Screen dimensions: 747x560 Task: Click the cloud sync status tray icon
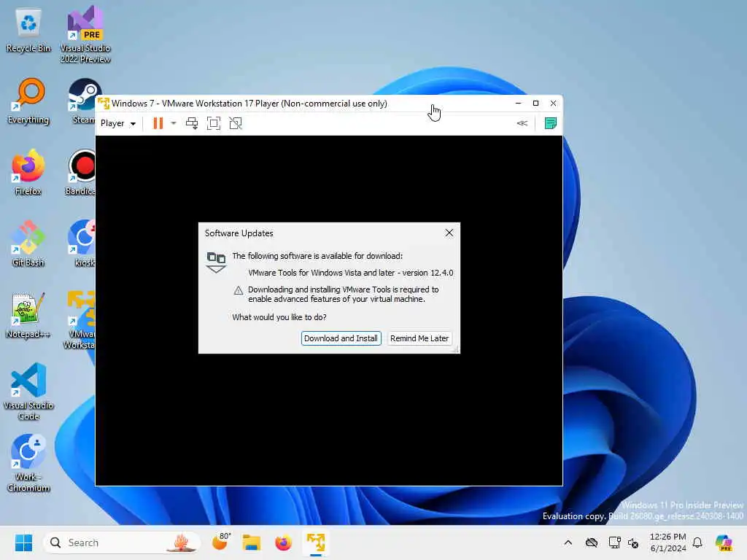(x=591, y=542)
